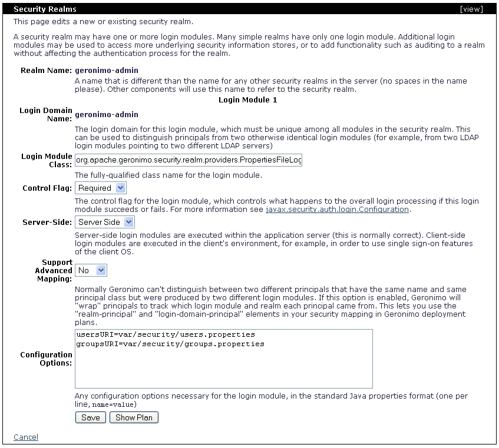The image size is (499, 448).
Task: Click the 'Configuration Options:' label
Action: 46,359
